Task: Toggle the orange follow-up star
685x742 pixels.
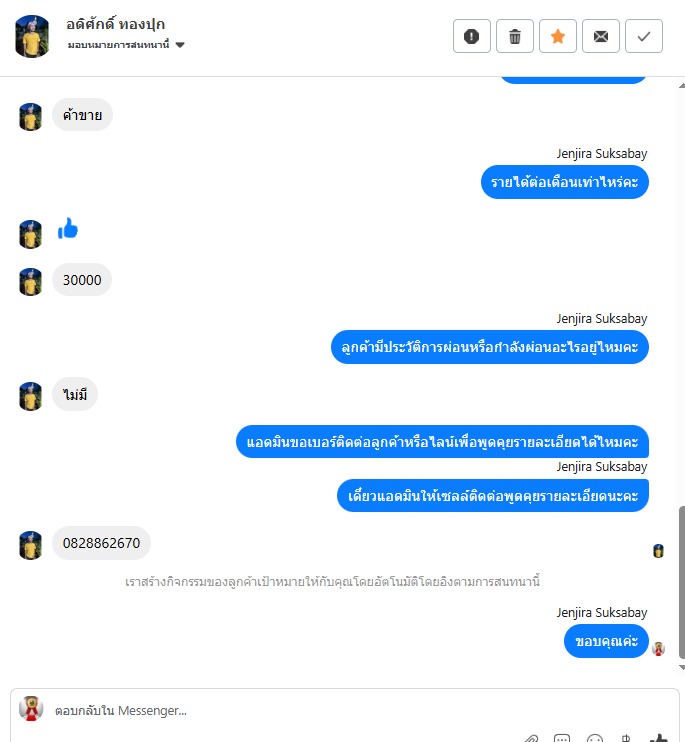Action: (x=558, y=36)
